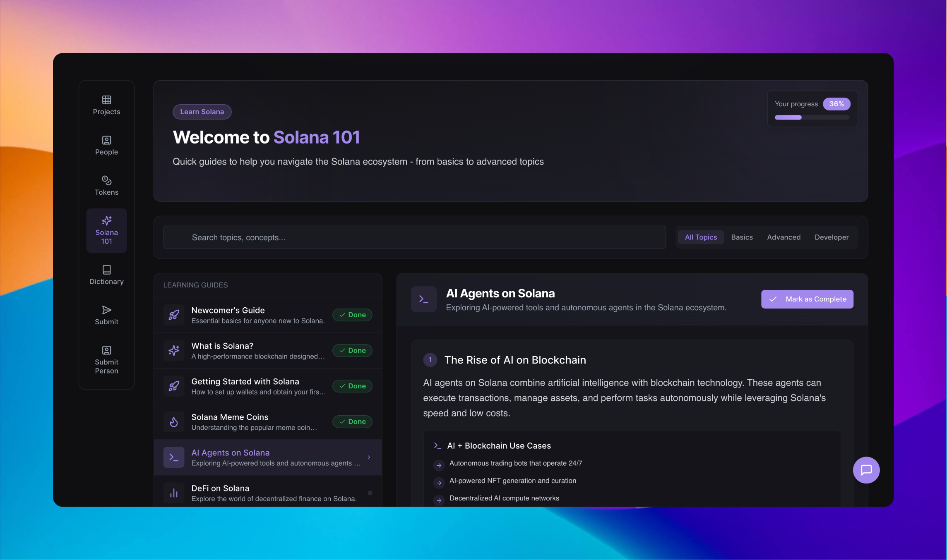Select the Developer filter tab
The image size is (947, 560).
[832, 237]
